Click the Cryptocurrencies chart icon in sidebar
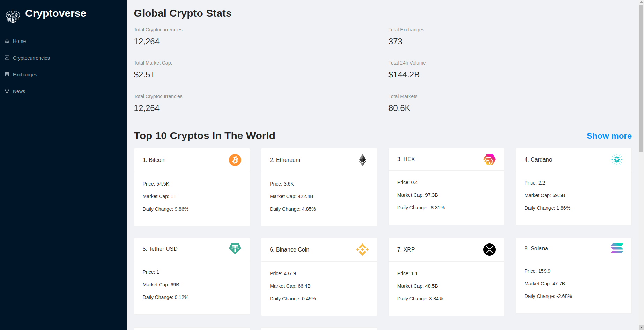 (x=7, y=58)
